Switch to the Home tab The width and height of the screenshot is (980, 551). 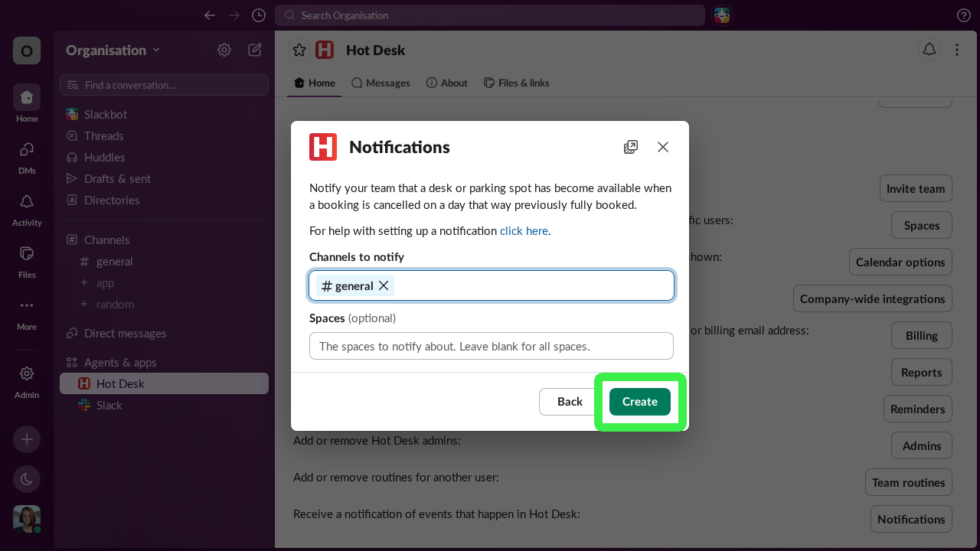pos(315,83)
